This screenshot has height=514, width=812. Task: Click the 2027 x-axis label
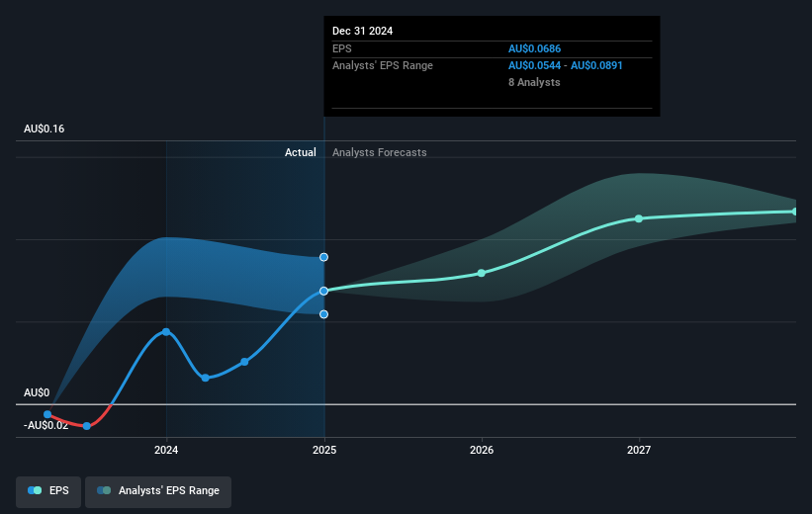(639, 450)
